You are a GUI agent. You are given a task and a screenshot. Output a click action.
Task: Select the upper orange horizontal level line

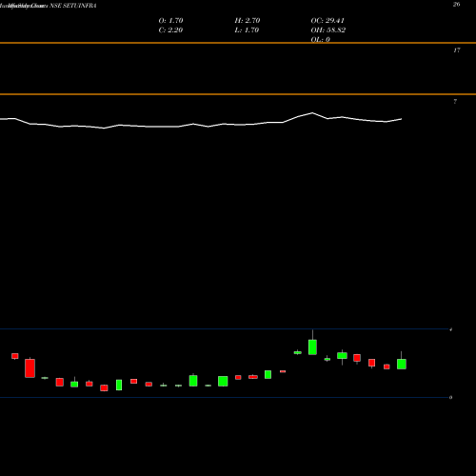coord(238,43)
